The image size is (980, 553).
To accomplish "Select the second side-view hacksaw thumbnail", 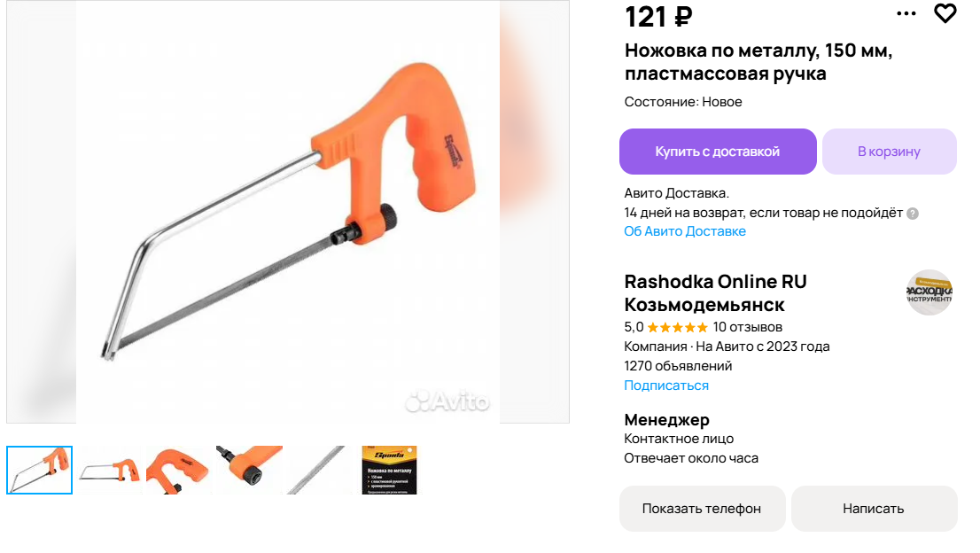I will click(x=109, y=470).
